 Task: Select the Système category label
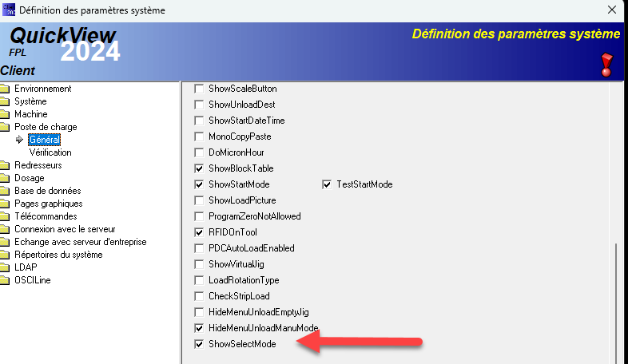[x=30, y=101]
